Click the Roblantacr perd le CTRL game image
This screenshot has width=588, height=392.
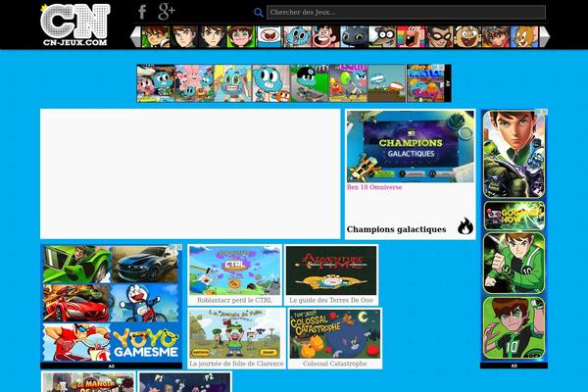[x=235, y=270]
